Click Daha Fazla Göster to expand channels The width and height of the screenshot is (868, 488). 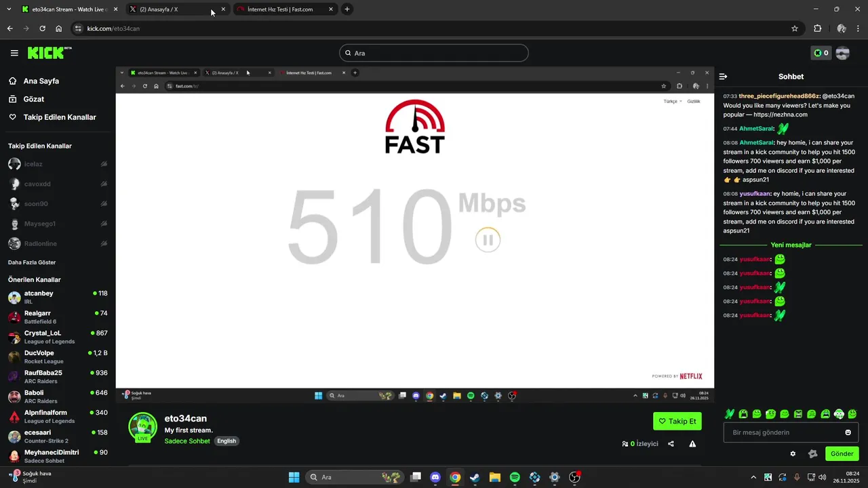[x=32, y=262]
